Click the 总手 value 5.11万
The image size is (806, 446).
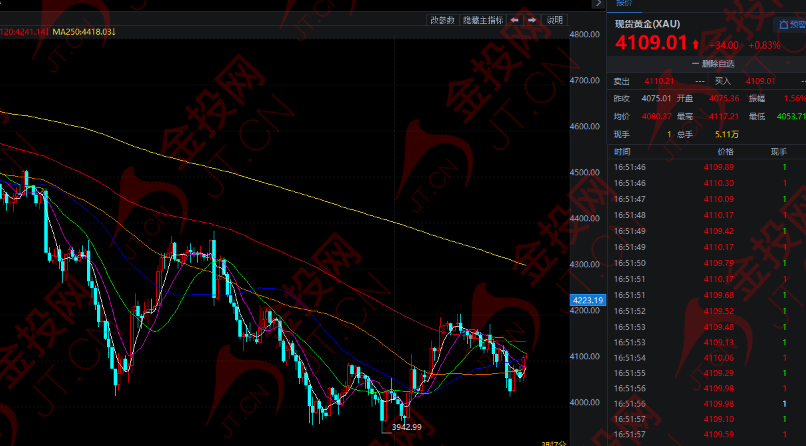click(x=727, y=135)
